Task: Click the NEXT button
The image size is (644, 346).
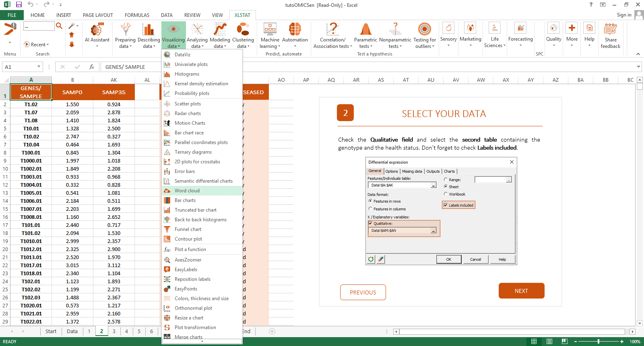Action: (521, 291)
